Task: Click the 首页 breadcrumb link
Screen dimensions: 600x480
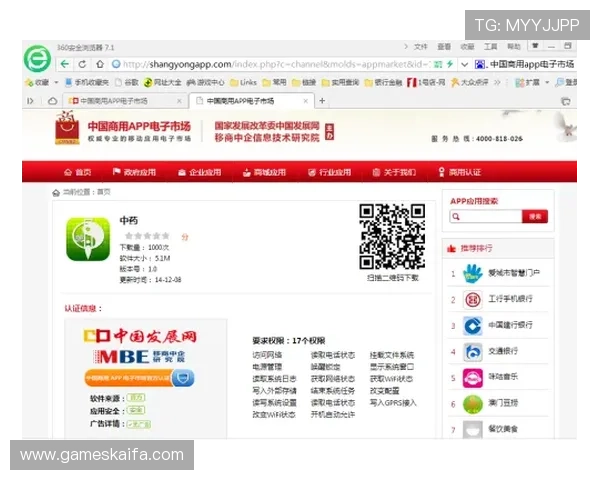Action: (104, 192)
